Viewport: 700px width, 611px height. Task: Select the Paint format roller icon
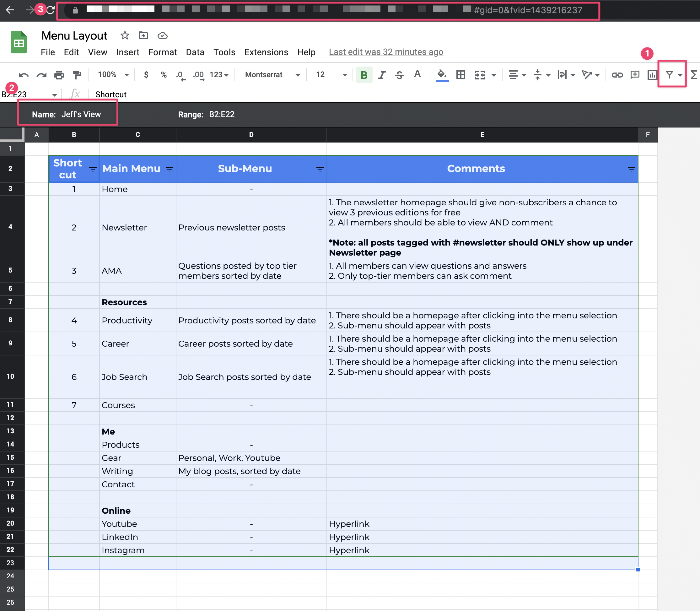(x=77, y=75)
